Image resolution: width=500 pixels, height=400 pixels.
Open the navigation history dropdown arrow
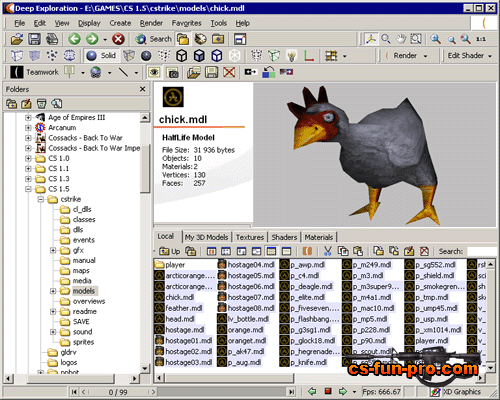pos(105,39)
